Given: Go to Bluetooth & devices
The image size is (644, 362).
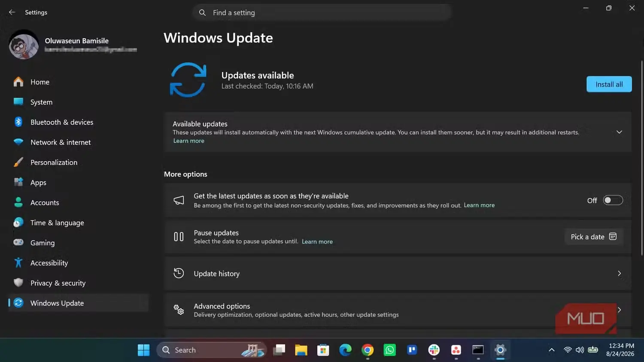Looking at the screenshot, I should pos(79,122).
